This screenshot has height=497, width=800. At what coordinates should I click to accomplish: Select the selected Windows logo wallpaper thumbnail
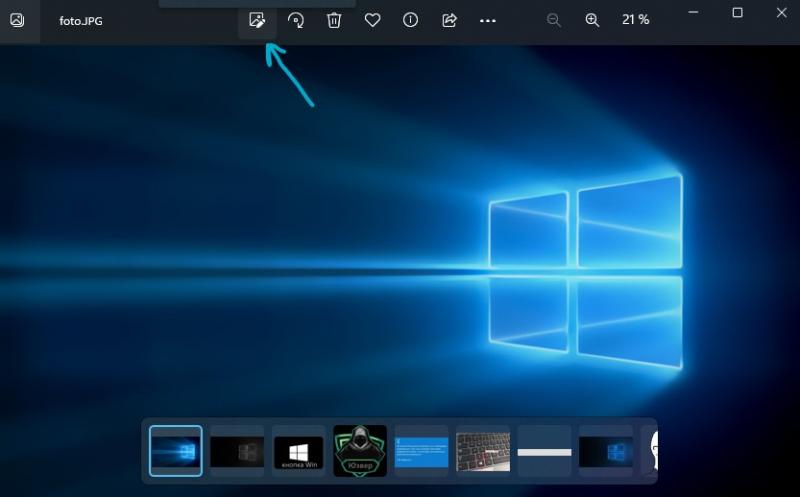click(176, 451)
